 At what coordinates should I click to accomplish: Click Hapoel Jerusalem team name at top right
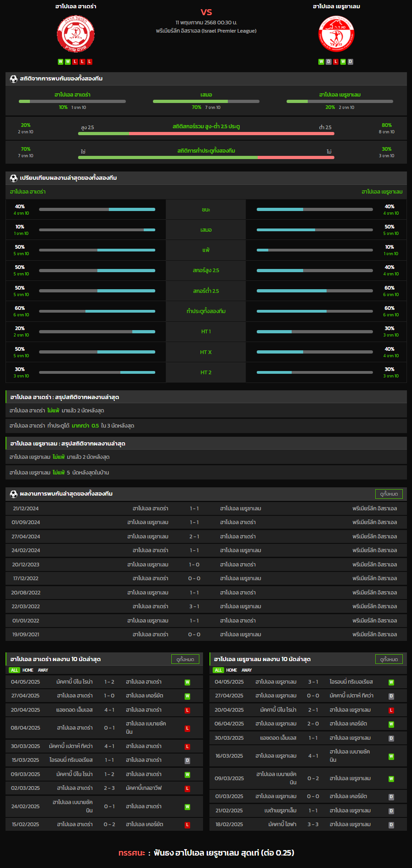pos(336,6)
